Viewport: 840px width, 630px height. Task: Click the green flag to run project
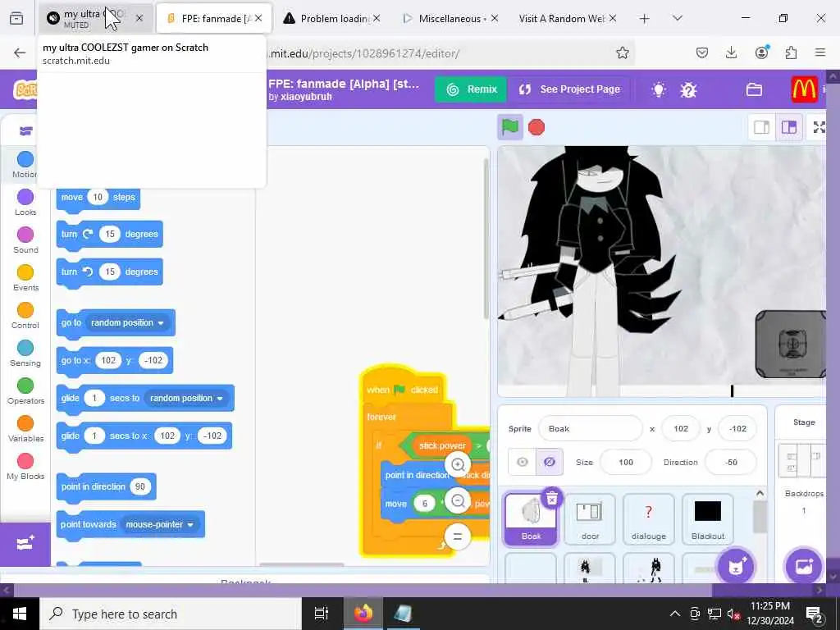click(510, 127)
